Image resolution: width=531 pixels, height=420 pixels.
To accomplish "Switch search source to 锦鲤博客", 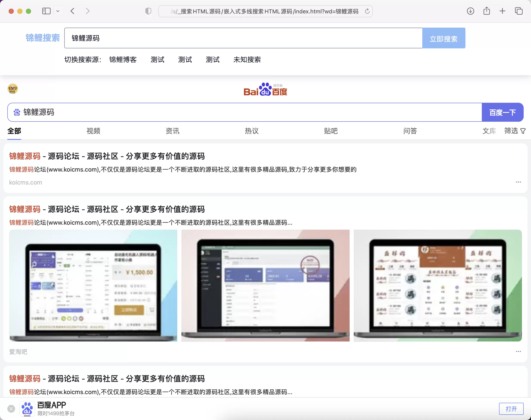I will point(123,60).
